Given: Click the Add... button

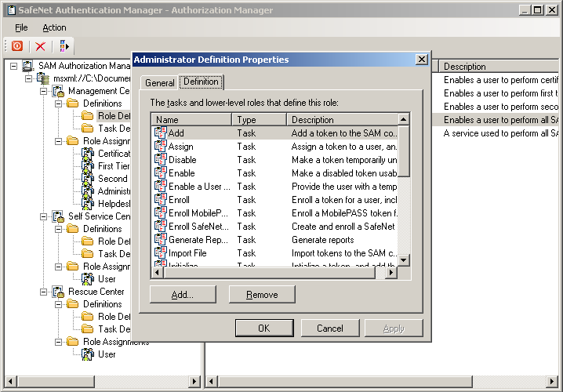Looking at the screenshot, I should point(183,294).
